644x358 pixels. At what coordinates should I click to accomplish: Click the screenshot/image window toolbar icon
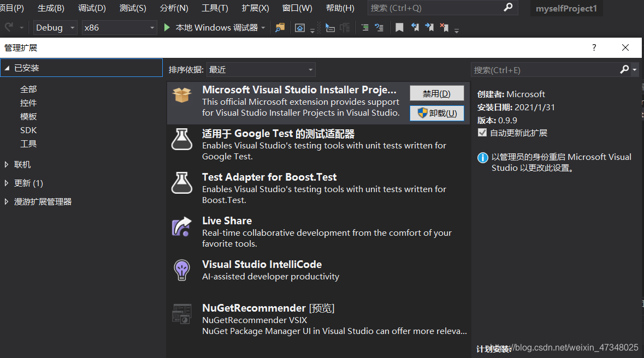[300, 27]
